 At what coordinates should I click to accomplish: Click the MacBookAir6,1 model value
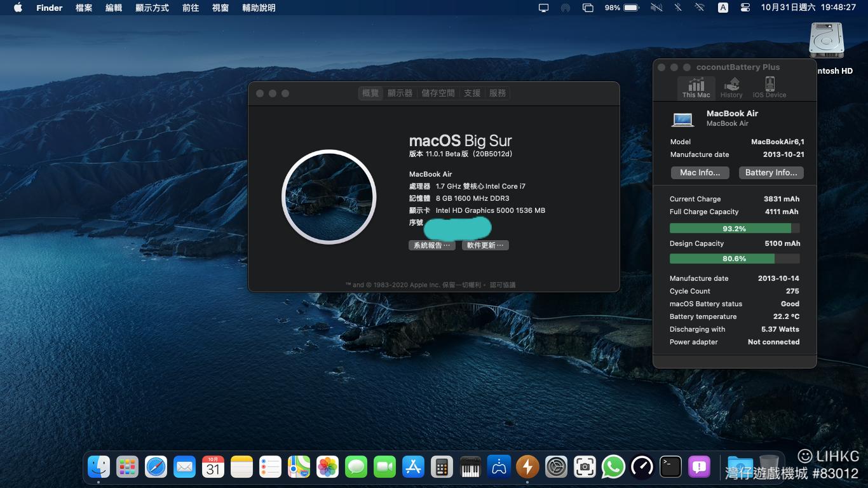point(778,142)
